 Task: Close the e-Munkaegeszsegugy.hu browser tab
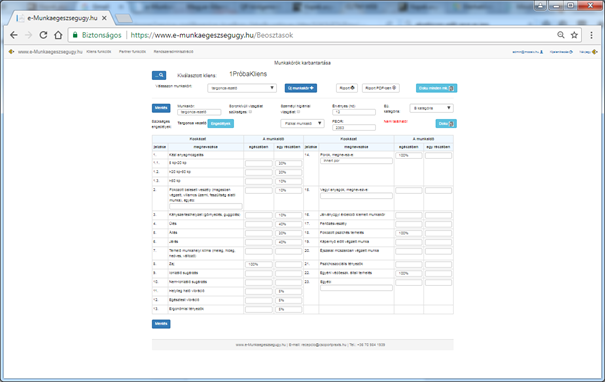[x=104, y=18]
